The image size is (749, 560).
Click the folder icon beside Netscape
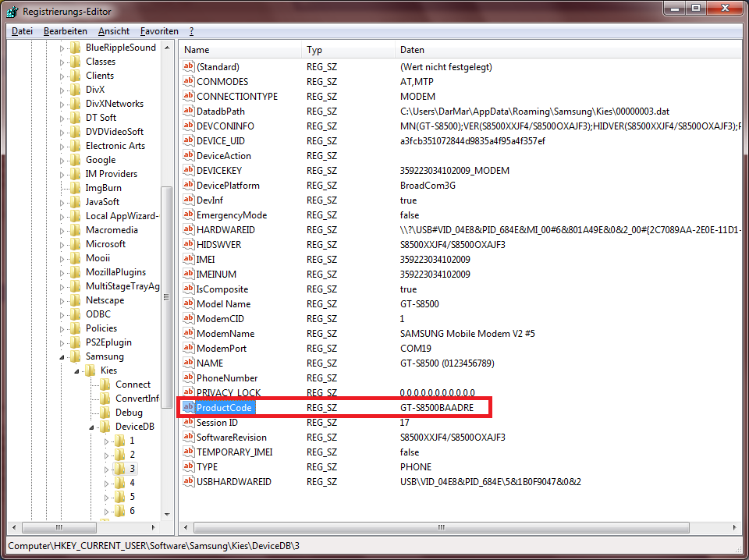pyautogui.click(x=75, y=300)
